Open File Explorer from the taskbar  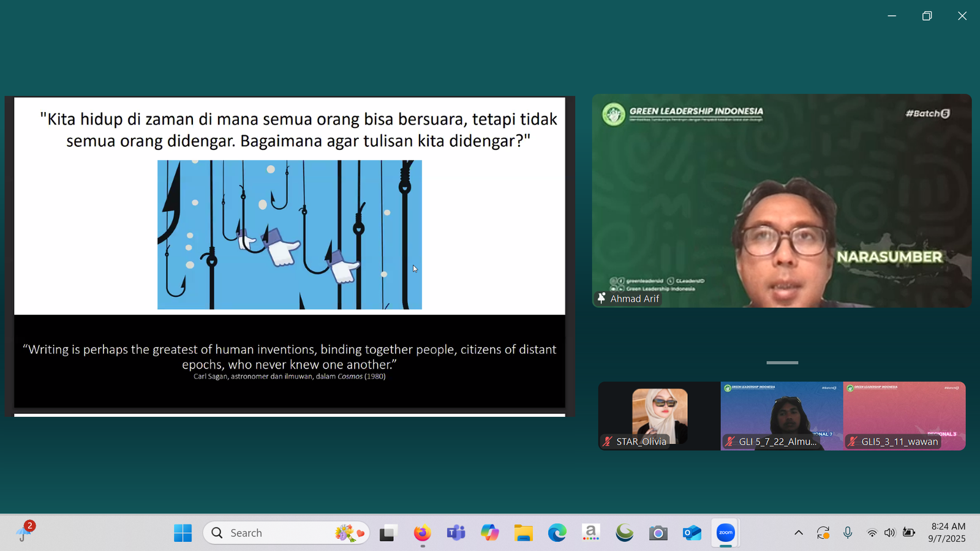pos(523,533)
